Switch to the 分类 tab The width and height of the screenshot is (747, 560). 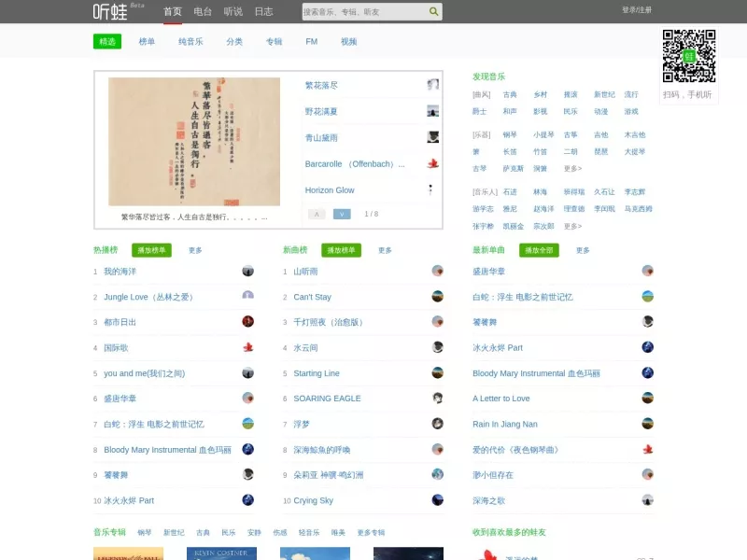(234, 41)
